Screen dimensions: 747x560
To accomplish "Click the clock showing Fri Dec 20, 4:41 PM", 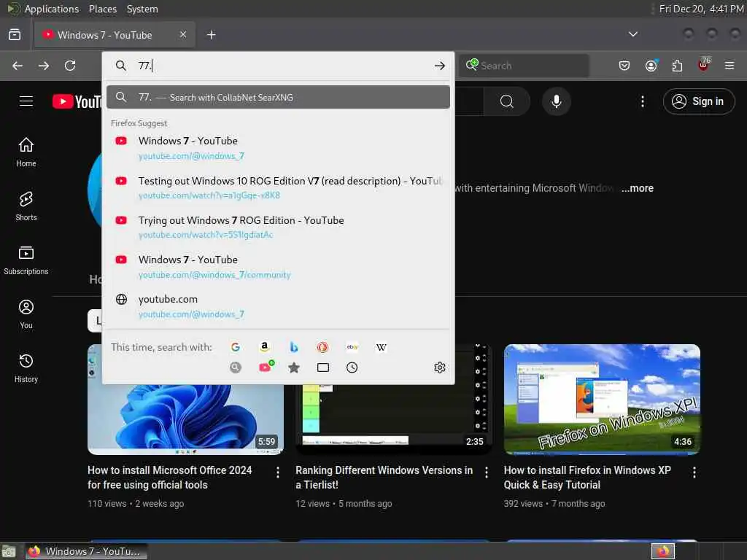I will coord(701,9).
